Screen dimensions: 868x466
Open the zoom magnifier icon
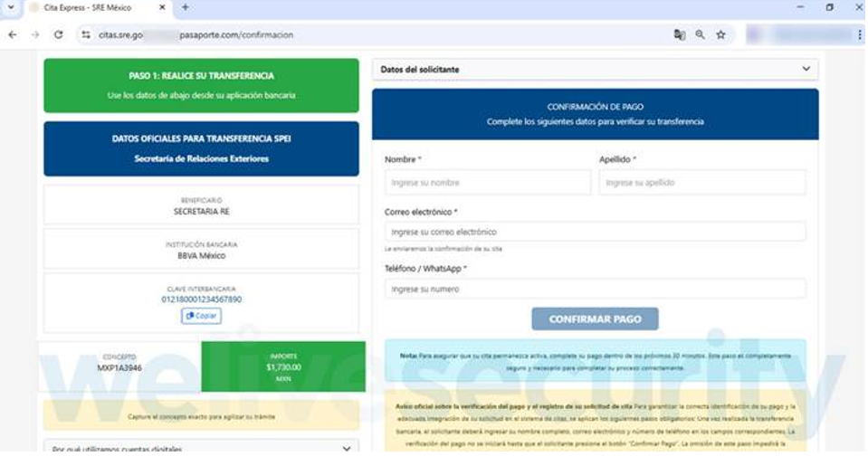tap(701, 34)
